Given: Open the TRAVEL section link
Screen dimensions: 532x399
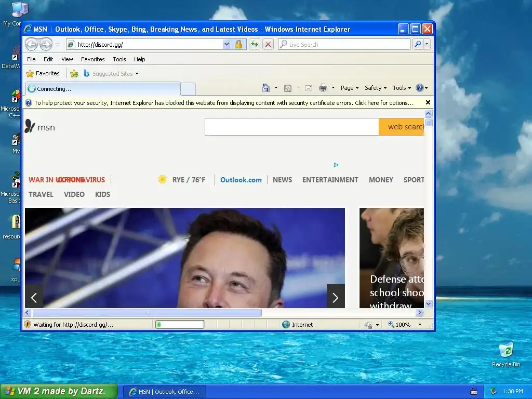Looking at the screenshot, I should click(41, 194).
